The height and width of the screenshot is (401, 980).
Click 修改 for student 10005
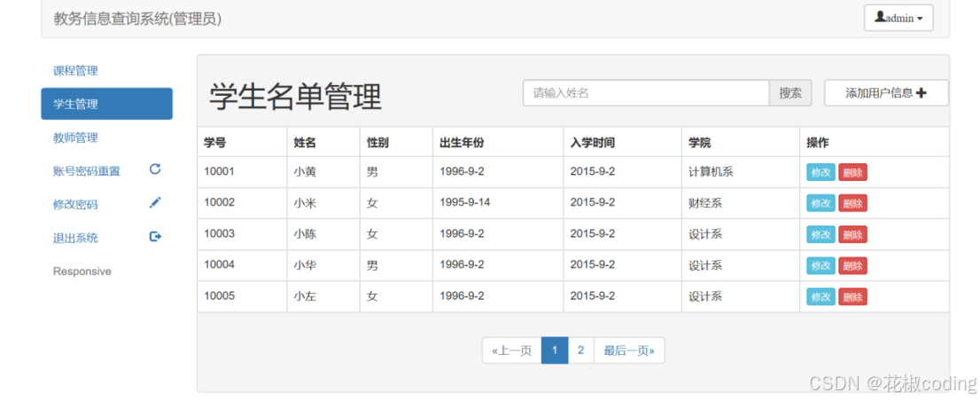821,296
